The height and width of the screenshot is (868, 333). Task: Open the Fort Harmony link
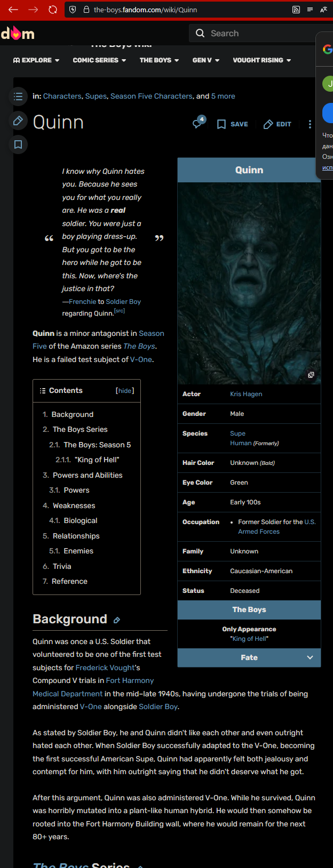click(x=130, y=680)
